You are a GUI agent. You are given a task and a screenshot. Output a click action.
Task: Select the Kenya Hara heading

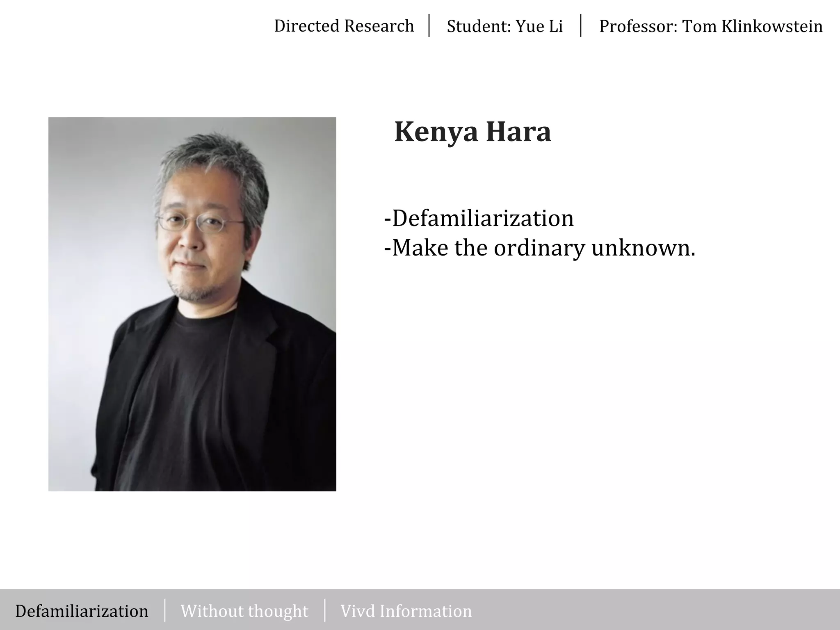pyautogui.click(x=472, y=132)
